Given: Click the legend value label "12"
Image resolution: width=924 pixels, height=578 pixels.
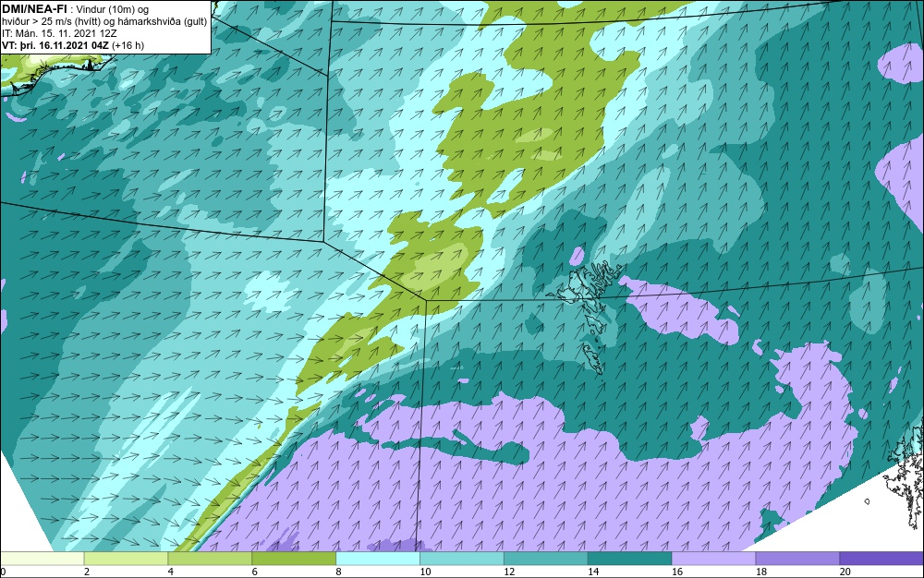Looking at the screenshot, I should [508, 572].
